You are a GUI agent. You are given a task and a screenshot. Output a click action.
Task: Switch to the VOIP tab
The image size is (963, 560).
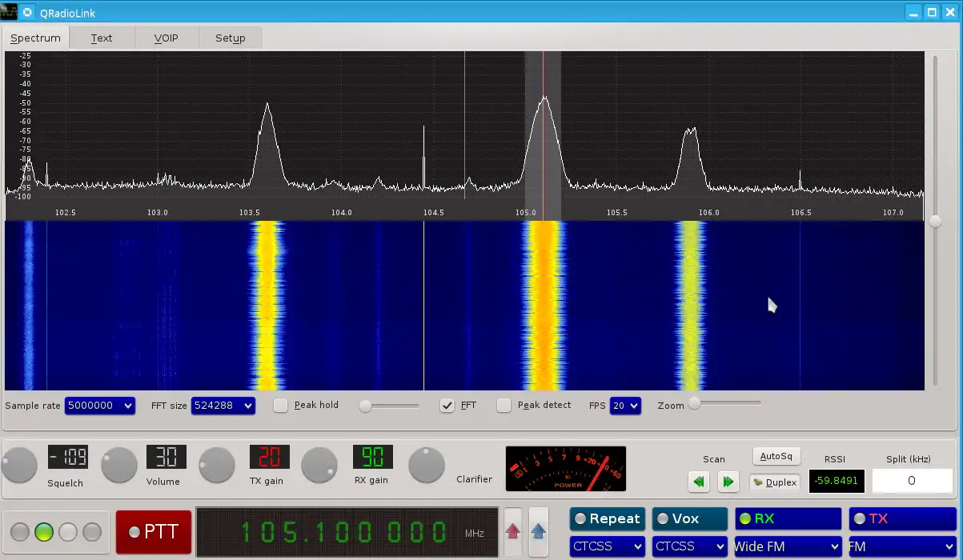coord(166,38)
